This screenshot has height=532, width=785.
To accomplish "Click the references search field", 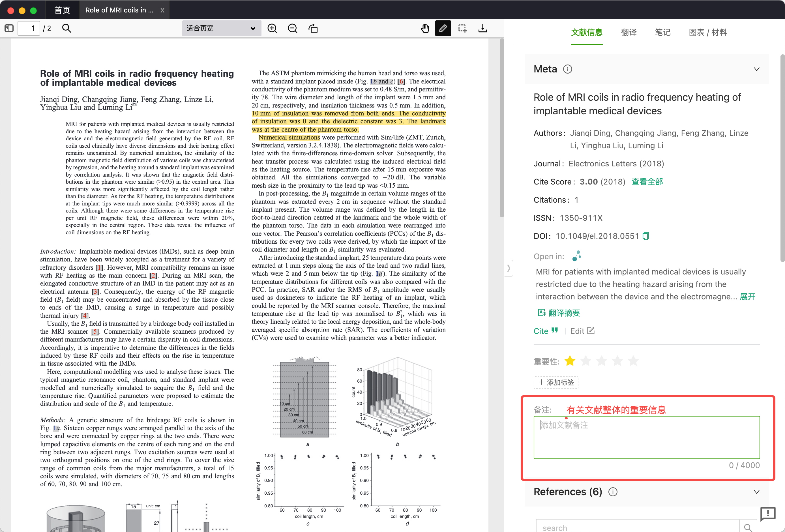I will pos(638,527).
